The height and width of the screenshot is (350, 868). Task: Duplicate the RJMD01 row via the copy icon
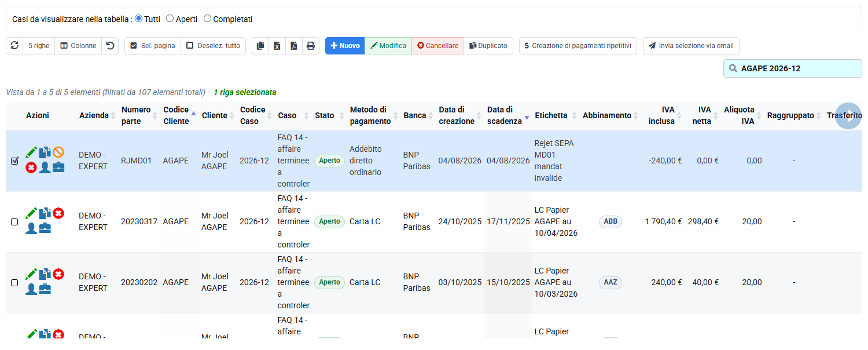coord(45,152)
